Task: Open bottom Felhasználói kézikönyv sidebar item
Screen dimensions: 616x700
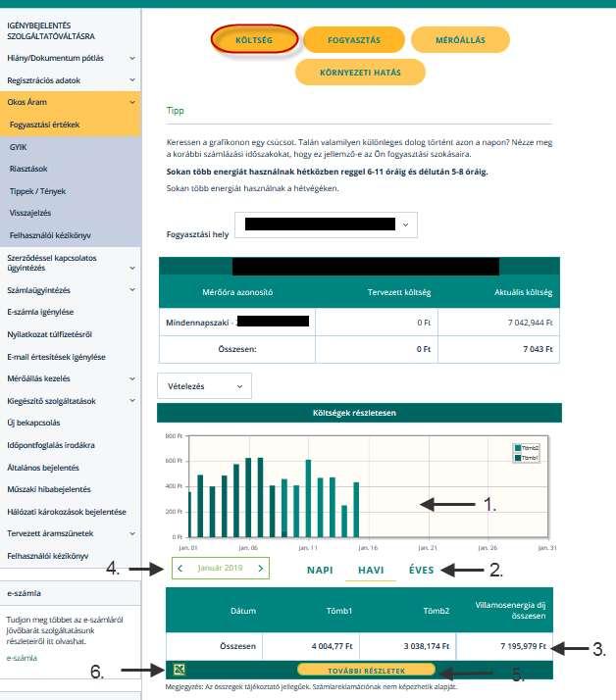Action: pos(48,556)
